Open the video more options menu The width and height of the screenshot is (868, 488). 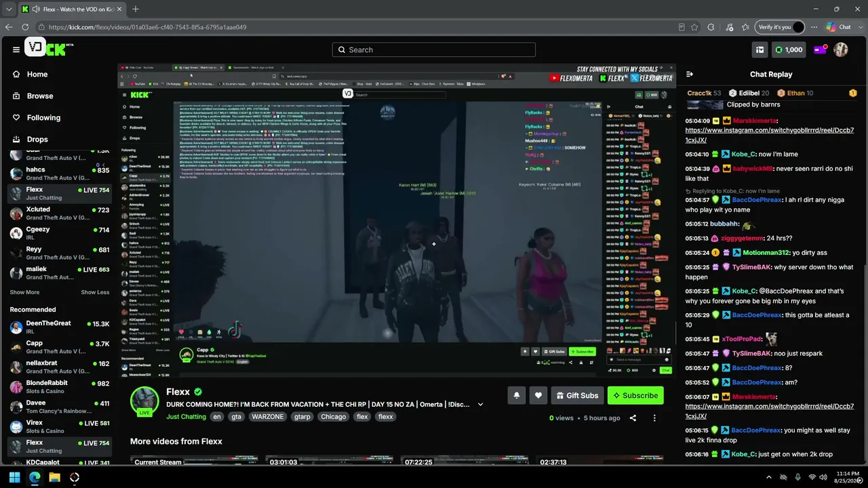coord(654,418)
